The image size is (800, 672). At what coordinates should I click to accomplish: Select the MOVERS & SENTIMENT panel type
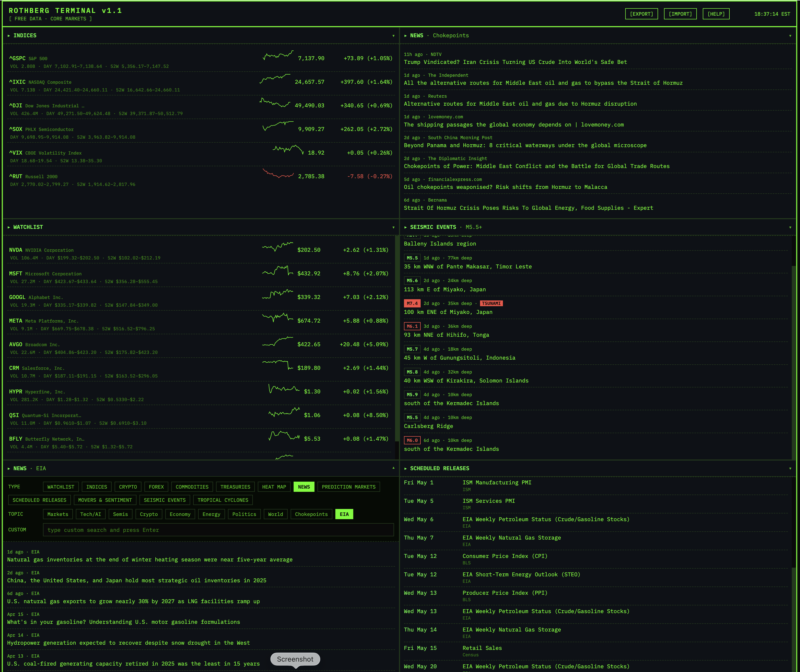(x=105, y=500)
